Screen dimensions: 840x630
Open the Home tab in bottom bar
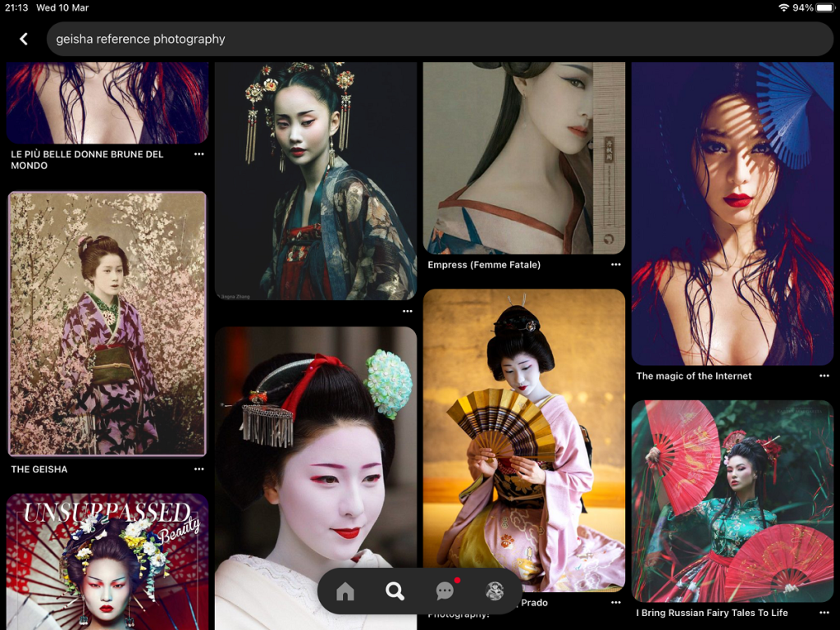345,591
